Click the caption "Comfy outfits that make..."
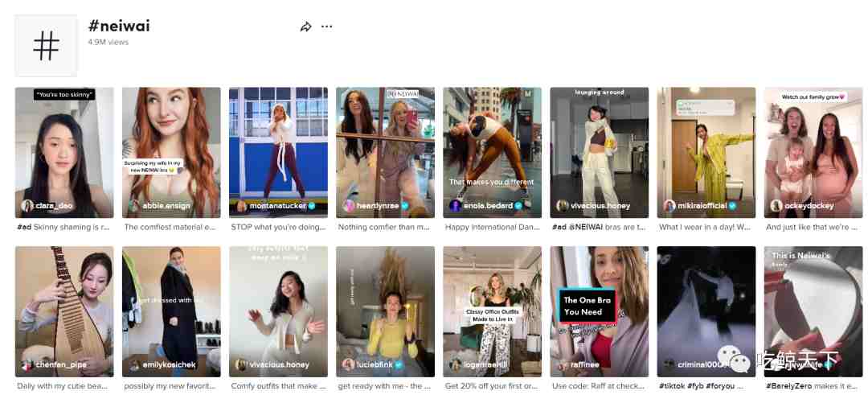Viewport: 868px width, 399px height. coord(278,386)
